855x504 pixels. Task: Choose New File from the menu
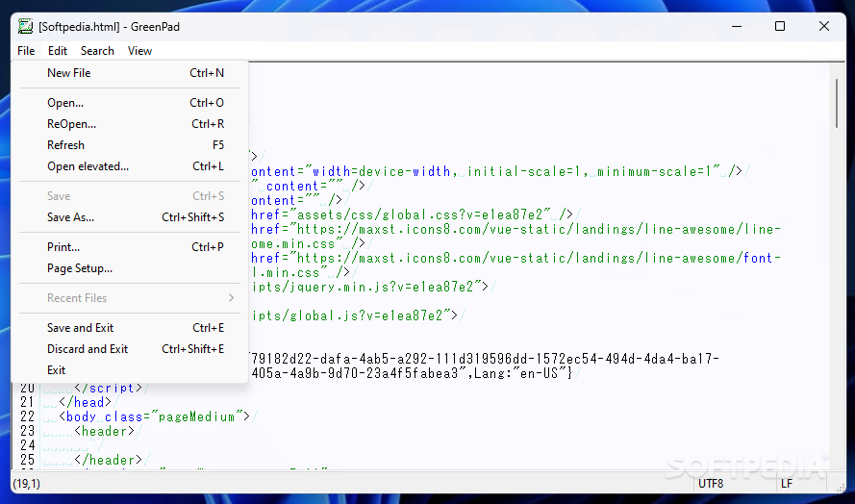pyautogui.click(x=130, y=73)
